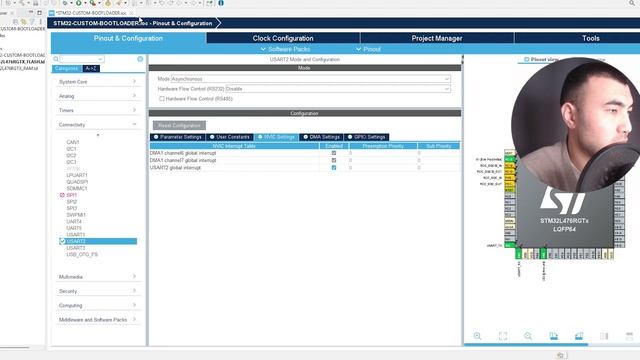
Task: Select the Categories tab
Action: (67, 68)
